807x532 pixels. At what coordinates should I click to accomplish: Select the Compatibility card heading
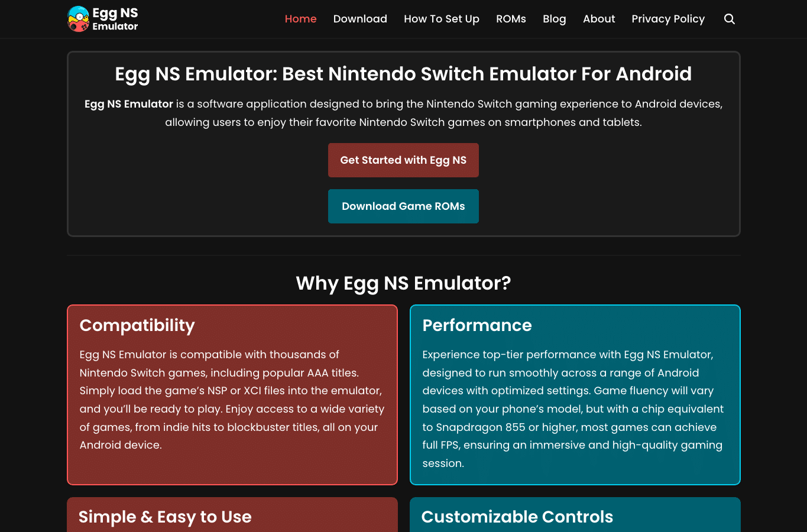(x=137, y=325)
